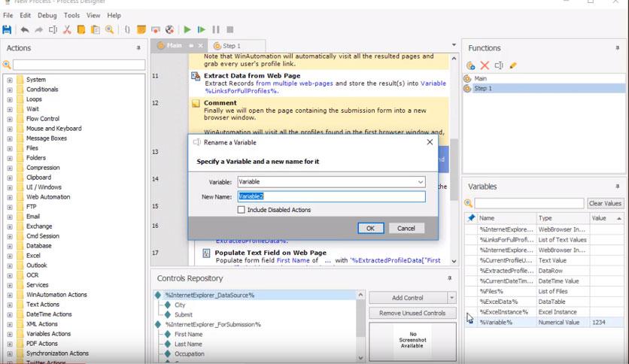Click the edit function pencil icon
This screenshot has height=364, width=629.
coord(513,65)
